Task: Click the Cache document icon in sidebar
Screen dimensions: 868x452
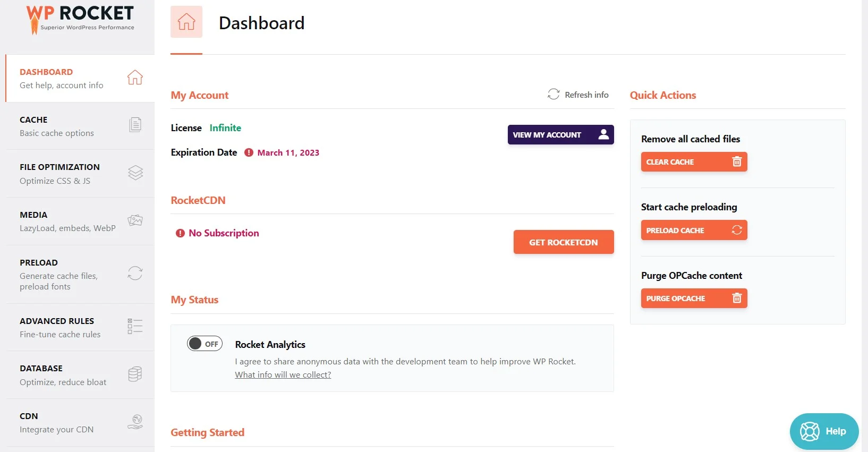Action: [135, 125]
